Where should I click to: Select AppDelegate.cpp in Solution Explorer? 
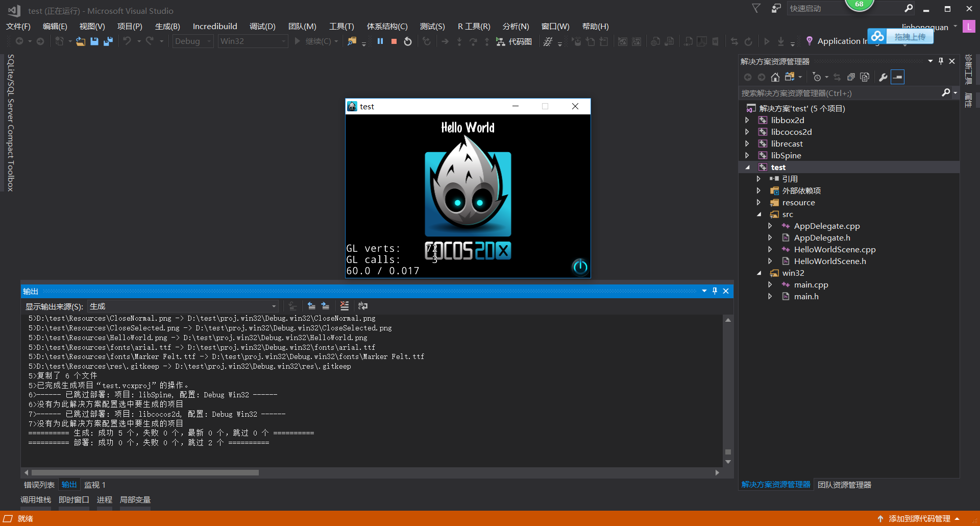tap(827, 226)
